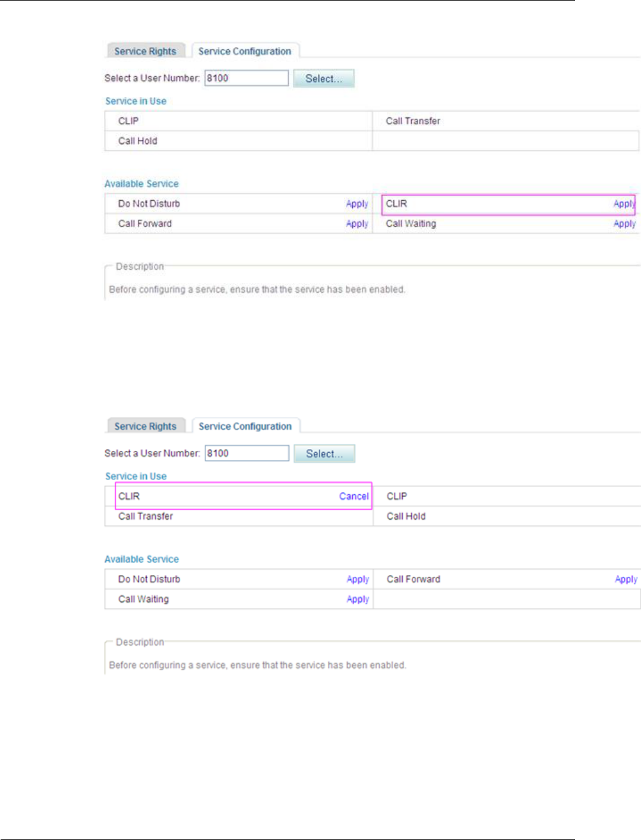Open Service Configuration tab in lower panel
Image resolution: width=641 pixels, height=840 pixels.
pyautogui.click(x=245, y=426)
